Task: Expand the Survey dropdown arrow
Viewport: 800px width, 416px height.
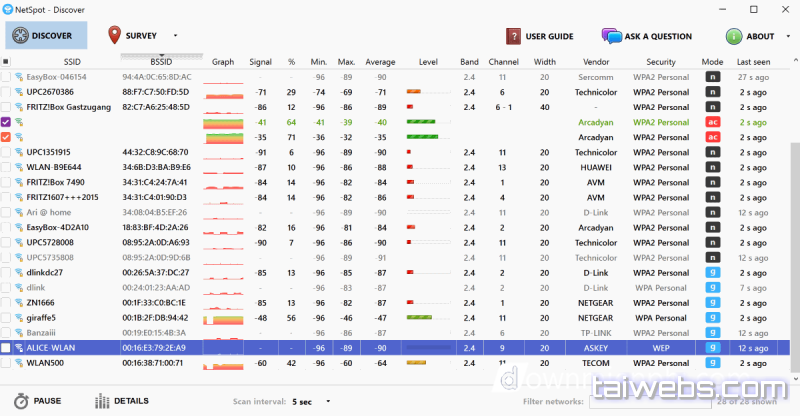Action: [176, 36]
